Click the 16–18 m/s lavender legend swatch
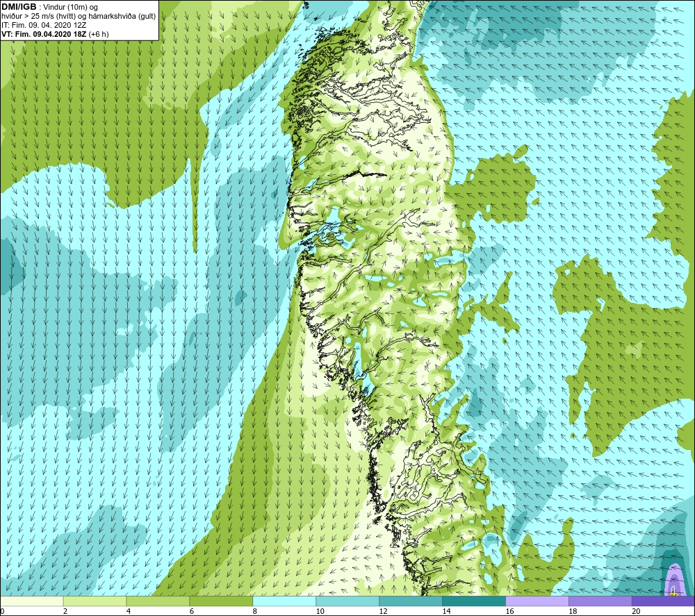 click(x=537, y=601)
